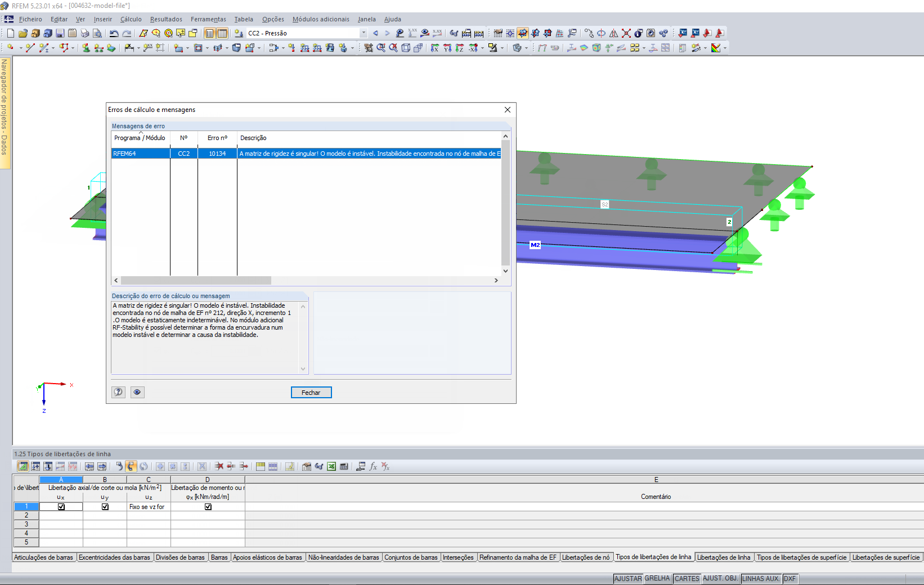The height and width of the screenshot is (585, 924).
Task: Export table to Excel
Action: [x=331, y=466]
